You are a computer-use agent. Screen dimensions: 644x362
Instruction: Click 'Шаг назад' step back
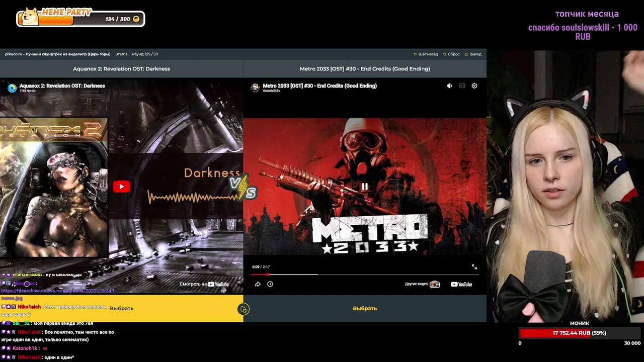coord(426,54)
